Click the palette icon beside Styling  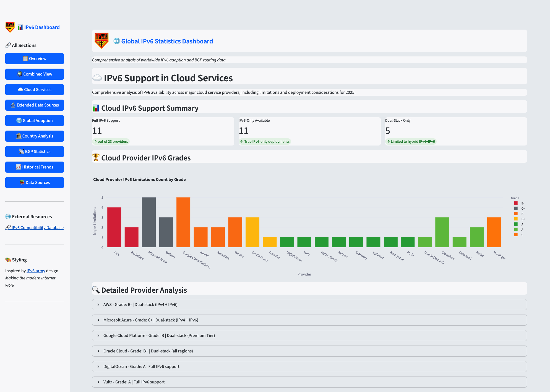point(8,260)
